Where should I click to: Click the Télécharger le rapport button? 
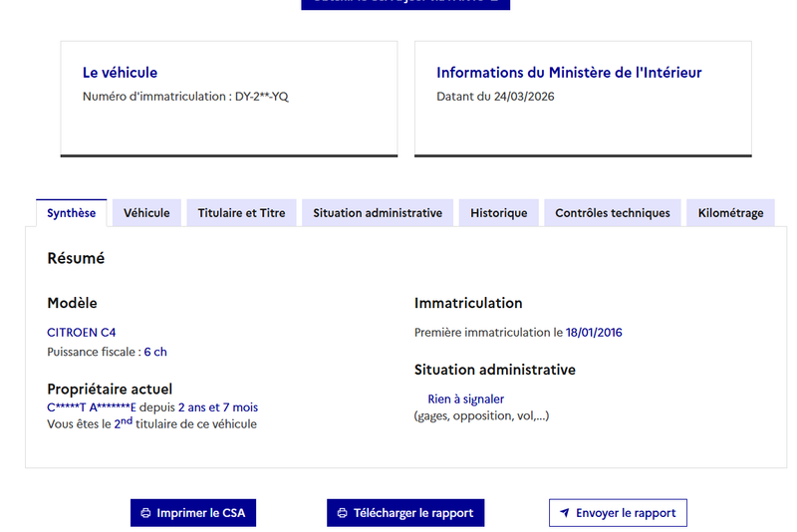405,513
